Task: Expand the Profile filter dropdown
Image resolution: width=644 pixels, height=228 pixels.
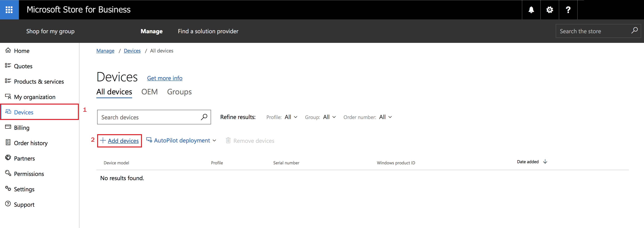Action: [x=291, y=117]
